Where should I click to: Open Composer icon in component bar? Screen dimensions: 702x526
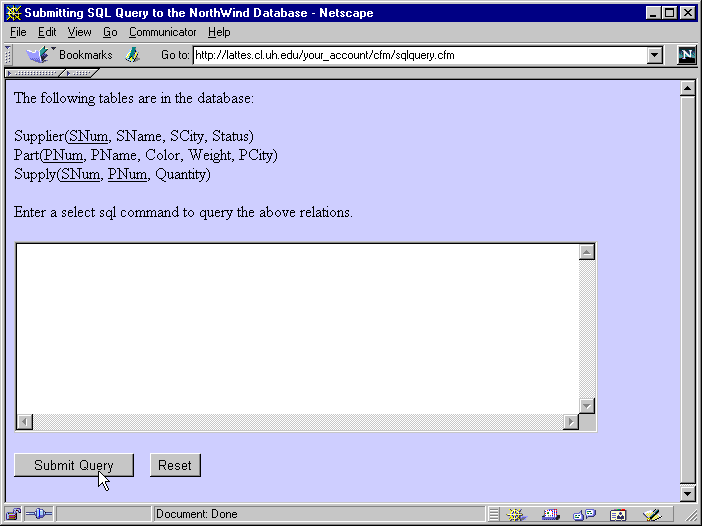tap(652, 514)
